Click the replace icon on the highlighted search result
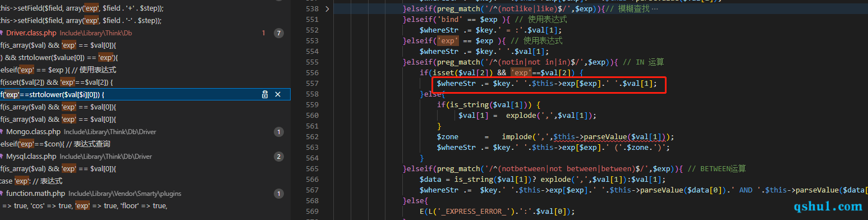Image resolution: width=868 pixels, height=220 pixels. pyautogui.click(x=265, y=95)
